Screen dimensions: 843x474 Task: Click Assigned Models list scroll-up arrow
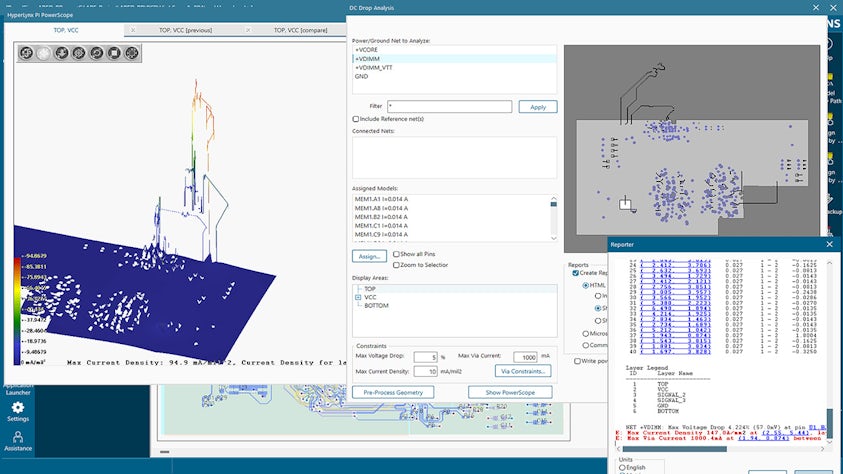(x=553, y=199)
